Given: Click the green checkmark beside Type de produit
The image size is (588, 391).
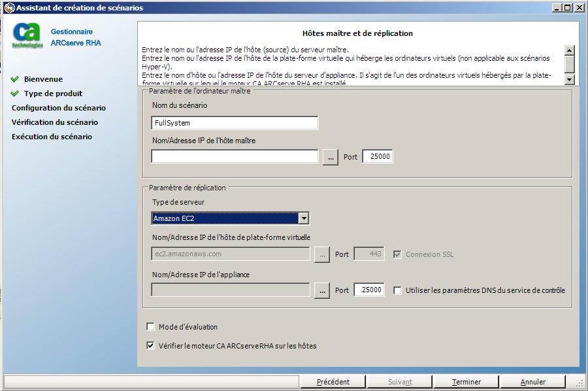Looking at the screenshot, I should [14, 93].
